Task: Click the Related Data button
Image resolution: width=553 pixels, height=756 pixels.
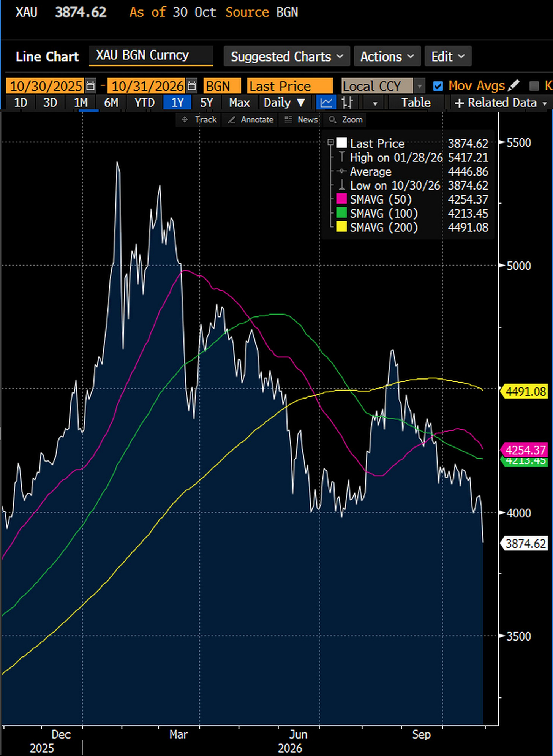Action: tap(501, 103)
